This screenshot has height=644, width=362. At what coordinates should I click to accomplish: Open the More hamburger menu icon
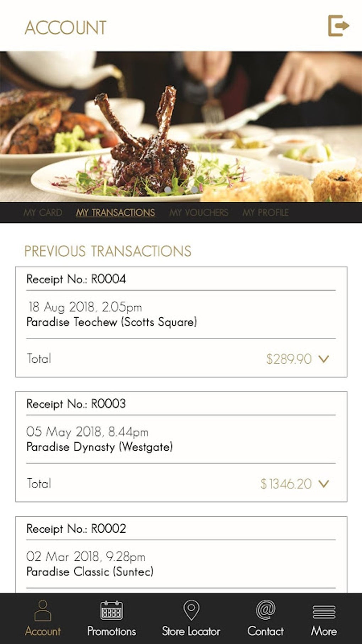(x=324, y=612)
